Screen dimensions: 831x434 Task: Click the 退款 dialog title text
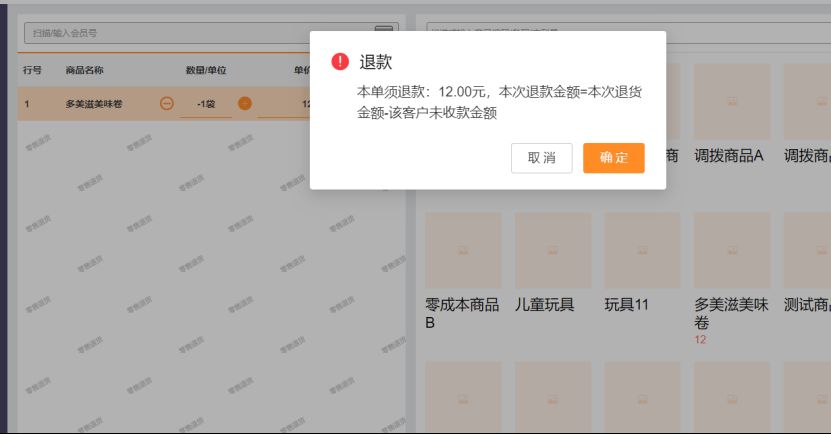375,62
